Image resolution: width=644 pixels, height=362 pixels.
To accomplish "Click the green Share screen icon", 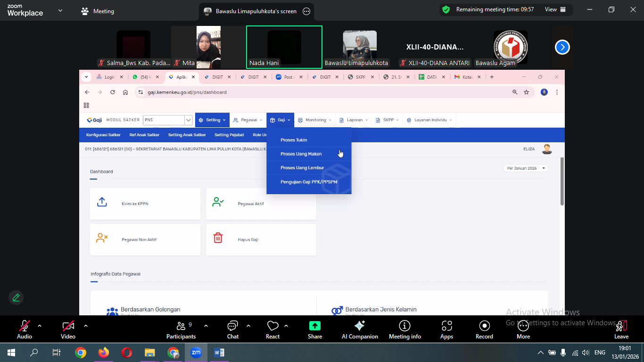I will click(314, 326).
